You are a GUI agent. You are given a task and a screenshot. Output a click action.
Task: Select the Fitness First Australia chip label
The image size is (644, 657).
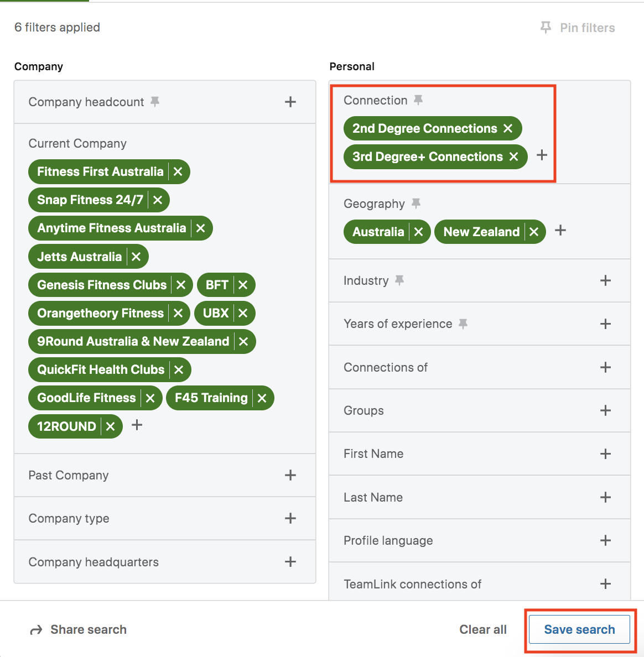click(100, 172)
